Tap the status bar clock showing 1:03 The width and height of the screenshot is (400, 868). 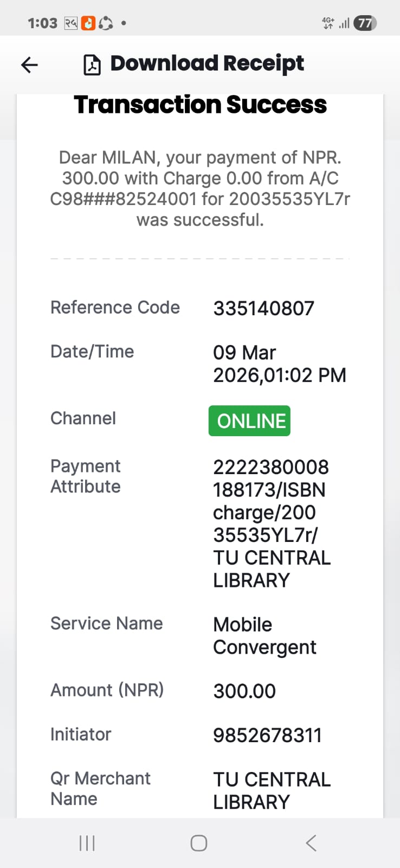(42, 23)
